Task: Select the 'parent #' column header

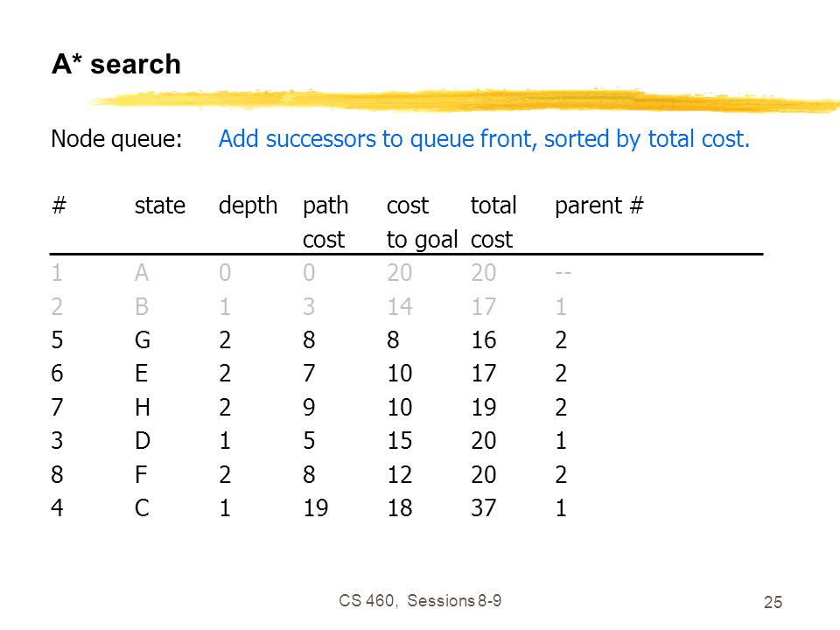Action: point(598,206)
